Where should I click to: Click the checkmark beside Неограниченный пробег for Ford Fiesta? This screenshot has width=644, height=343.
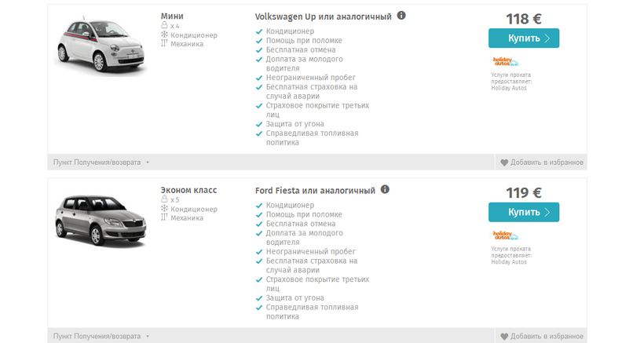pos(259,252)
